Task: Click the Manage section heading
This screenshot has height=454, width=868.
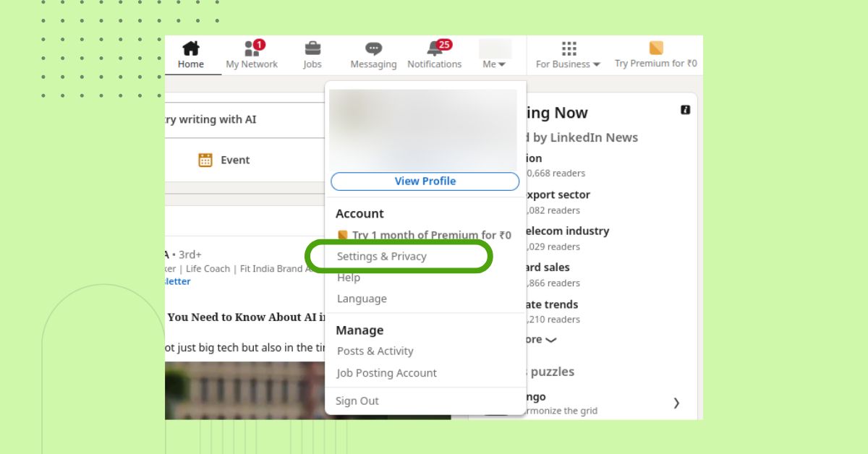Action: click(359, 330)
